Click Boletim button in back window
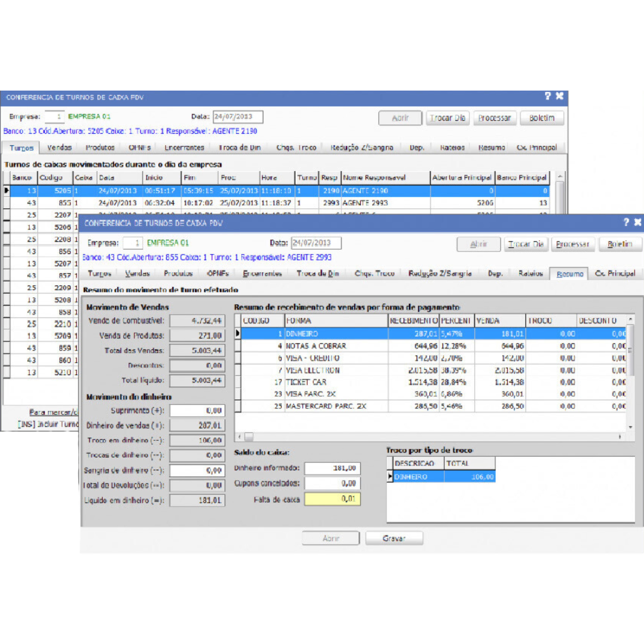This screenshot has width=644, height=644. [542, 118]
